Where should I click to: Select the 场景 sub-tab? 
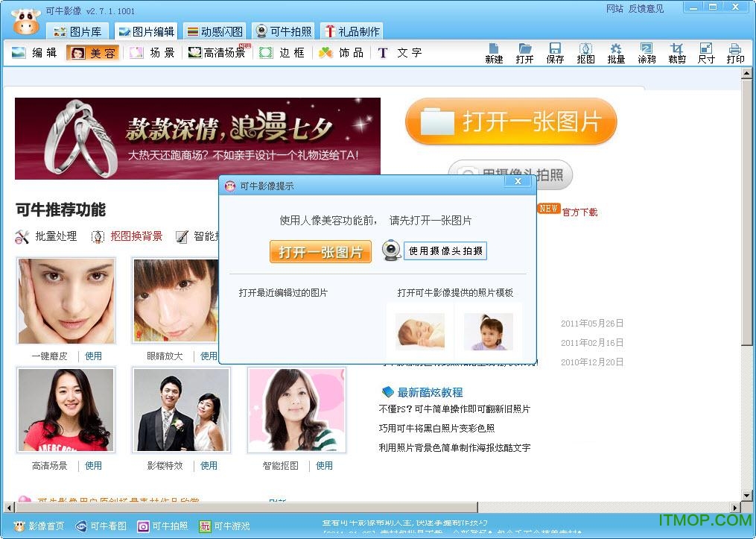click(x=152, y=53)
